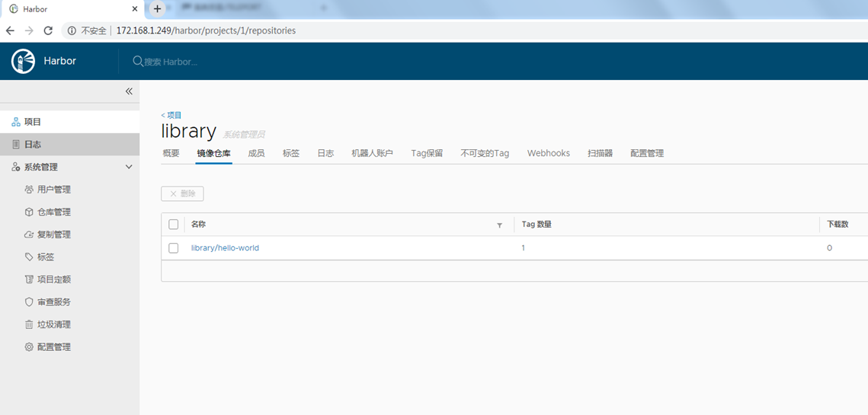This screenshot has width=868, height=415.
Task: Open 垃圾清理 in the sidebar
Action: [53, 325]
